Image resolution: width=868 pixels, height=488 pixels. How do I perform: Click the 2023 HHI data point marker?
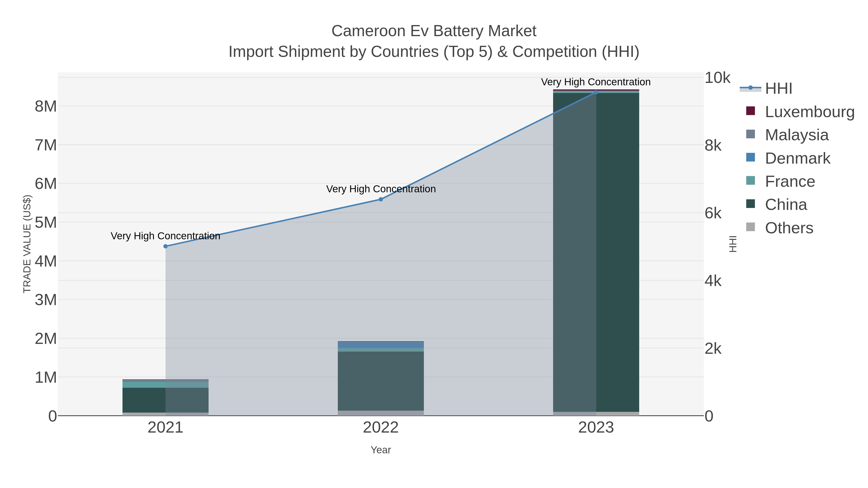pyautogui.click(x=596, y=92)
